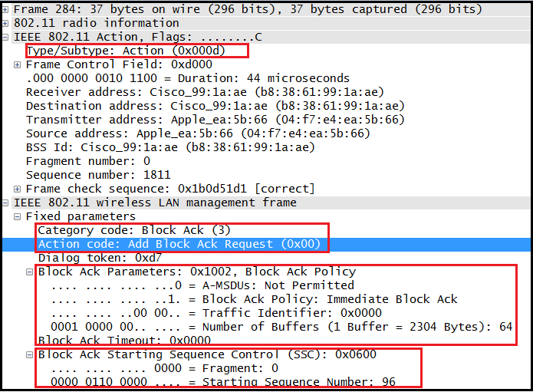Select the Duration 44 microseconds line
Image resolution: width=533 pixels, height=392 pixels.
(187, 78)
